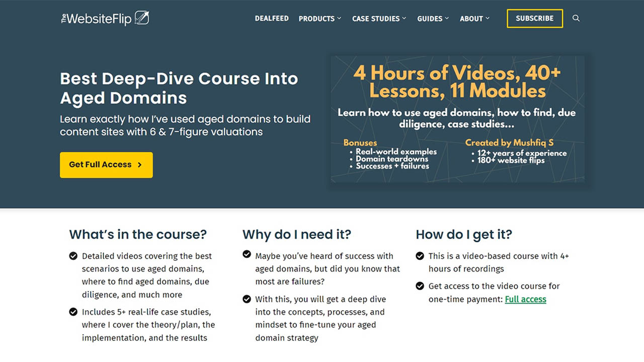Click the WebsiteFlip pen logo icon

click(x=142, y=19)
